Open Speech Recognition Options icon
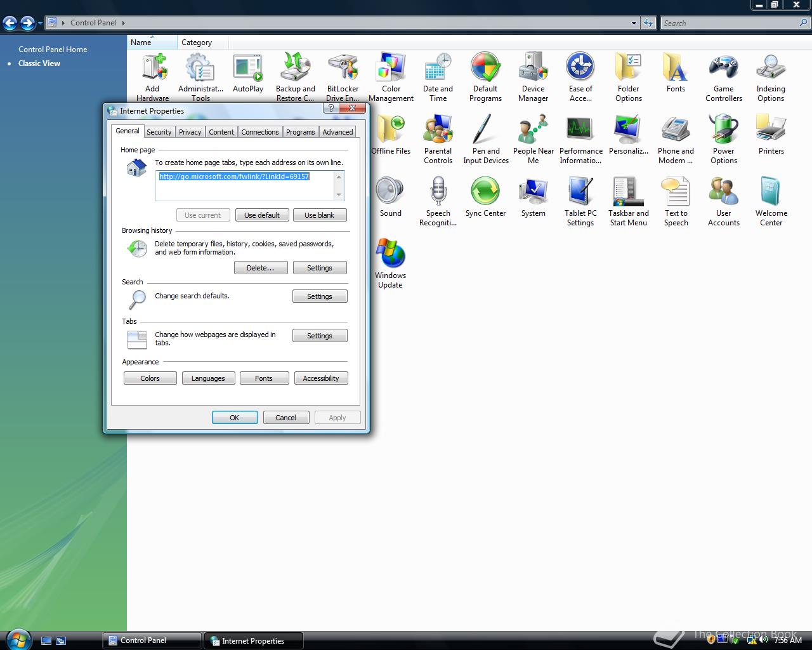 coord(438,201)
